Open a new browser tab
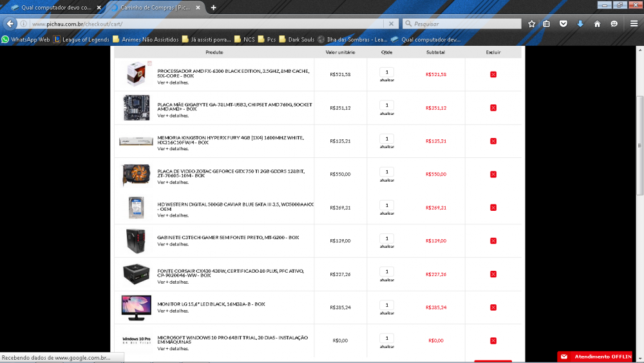The height and width of the screenshot is (363, 644). click(213, 7)
